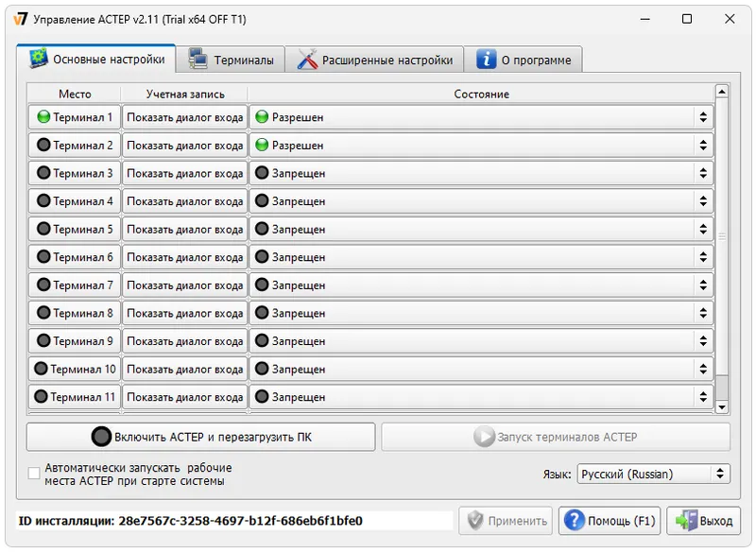Click the Учетная запись column header
The width and height of the screenshot is (756, 553).
pyautogui.click(x=185, y=94)
